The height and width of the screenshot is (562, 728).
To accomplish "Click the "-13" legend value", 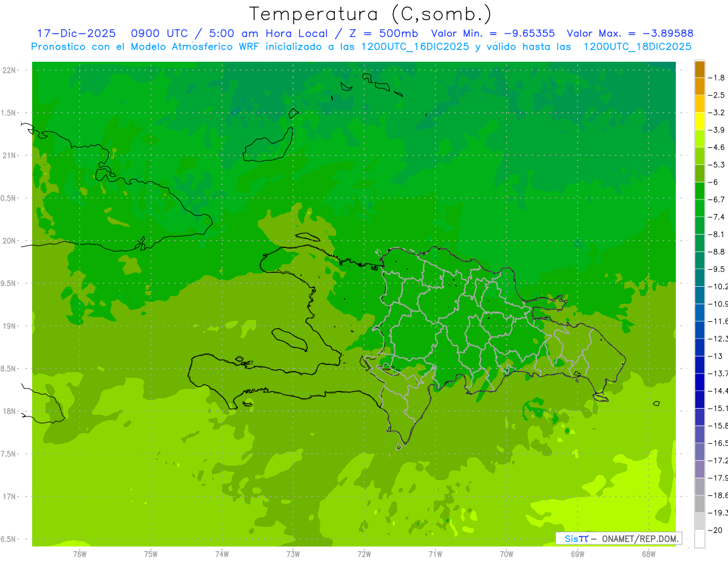I will click(x=715, y=356).
